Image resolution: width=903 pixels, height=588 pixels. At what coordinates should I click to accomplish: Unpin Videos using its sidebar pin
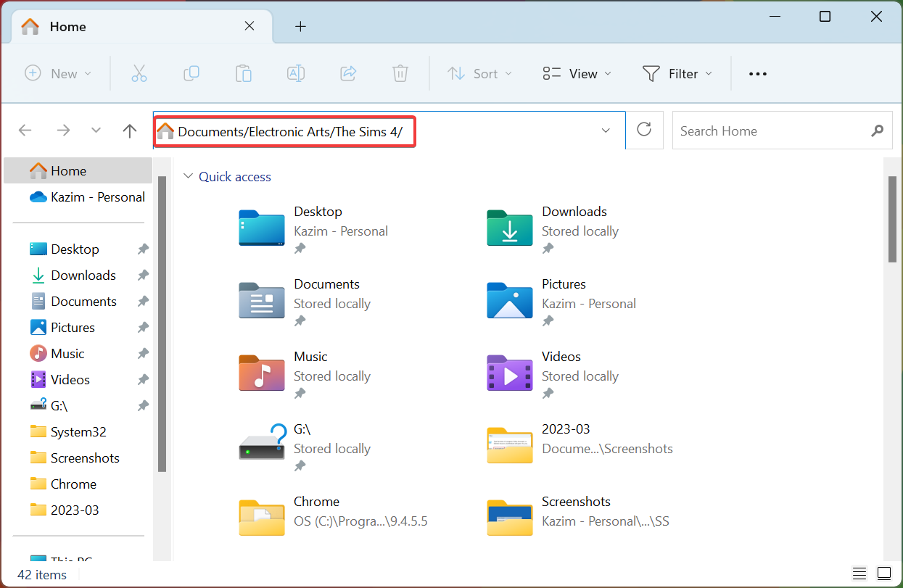pos(143,380)
